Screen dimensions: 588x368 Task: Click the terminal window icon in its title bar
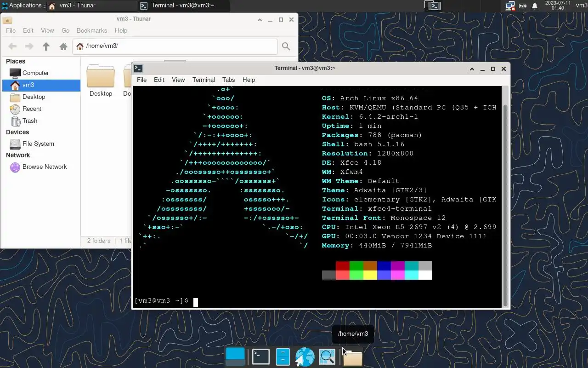[x=138, y=69]
